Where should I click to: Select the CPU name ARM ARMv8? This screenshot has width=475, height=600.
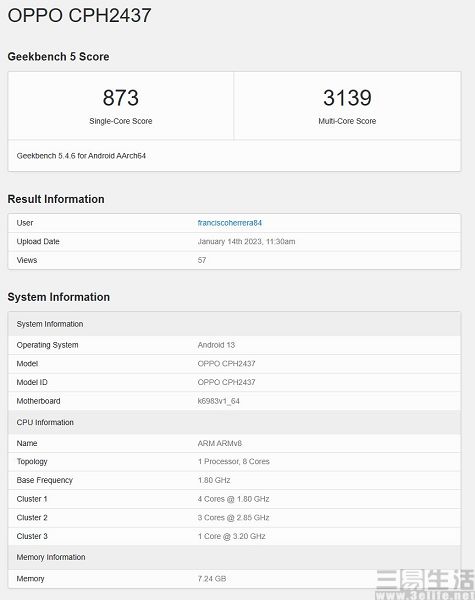point(220,443)
